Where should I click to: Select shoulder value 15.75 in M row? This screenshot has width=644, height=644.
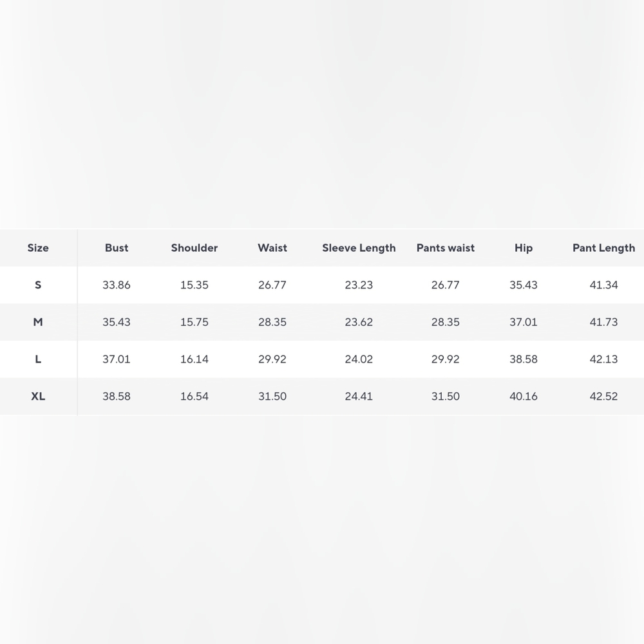click(x=194, y=322)
